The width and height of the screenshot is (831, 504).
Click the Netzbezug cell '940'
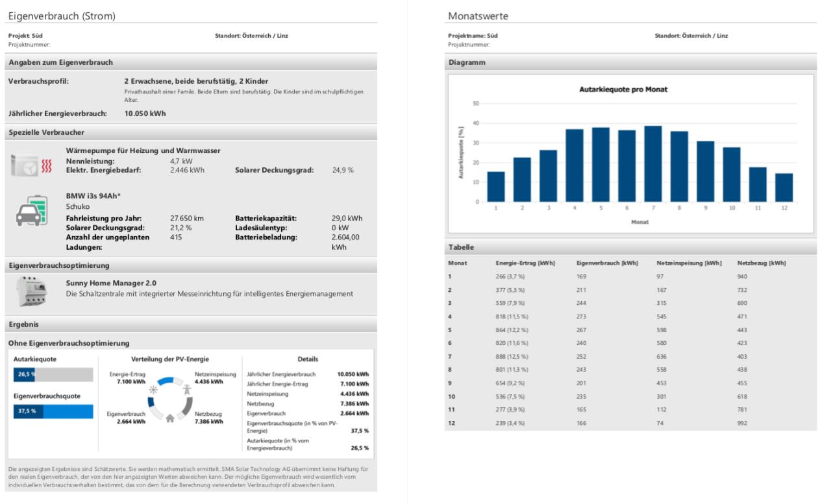click(743, 276)
